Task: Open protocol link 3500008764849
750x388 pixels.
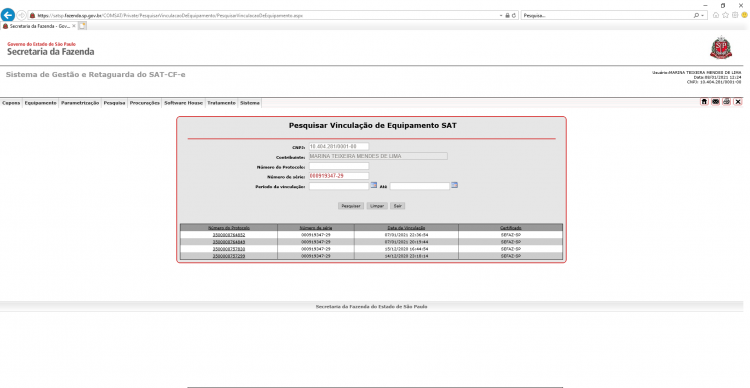Action: click(229, 242)
